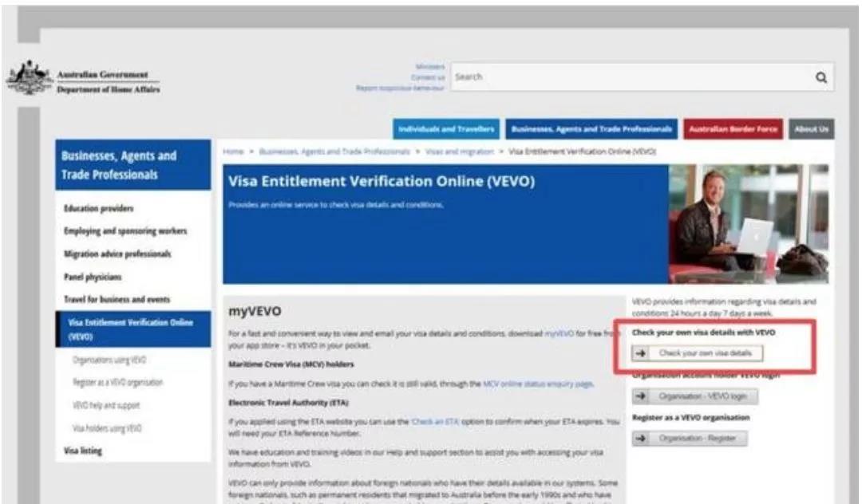Image resolution: width=862 pixels, height=504 pixels.
Task: Expand Visa listing in the sidebar
Action: (83, 451)
